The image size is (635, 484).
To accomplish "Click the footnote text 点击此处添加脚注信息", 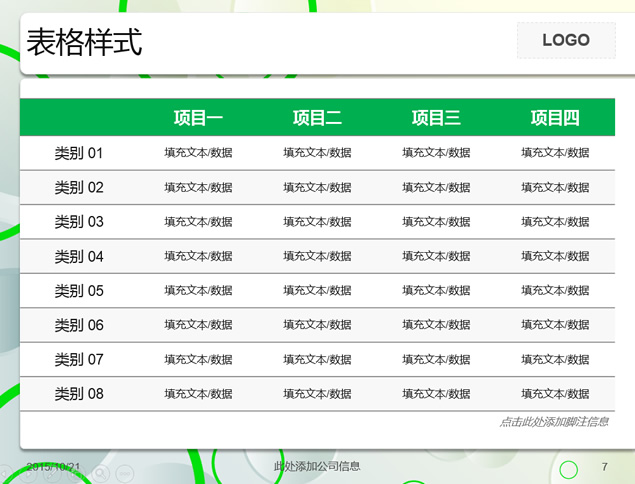I will 554,422.
